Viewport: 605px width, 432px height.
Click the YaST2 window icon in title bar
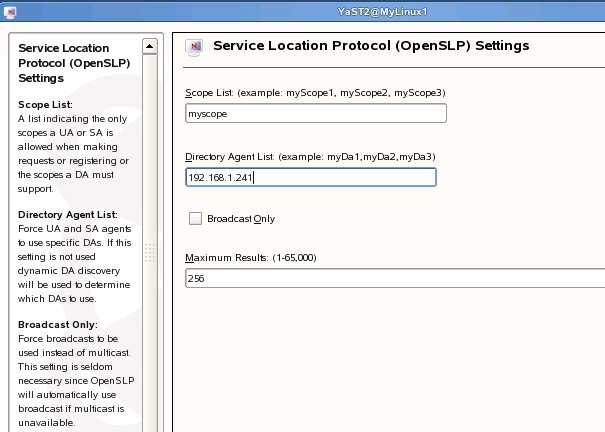tap(10, 12)
